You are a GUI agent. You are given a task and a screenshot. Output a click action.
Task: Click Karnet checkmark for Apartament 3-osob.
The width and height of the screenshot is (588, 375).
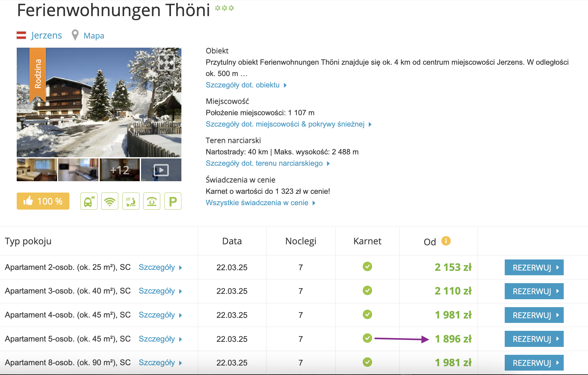pyautogui.click(x=367, y=290)
